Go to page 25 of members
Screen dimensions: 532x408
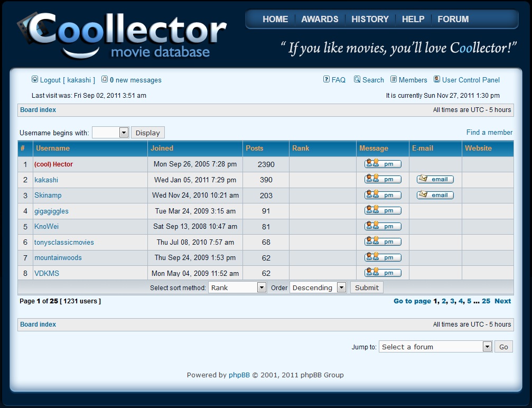pyautogui.click(x=486, y=301)
